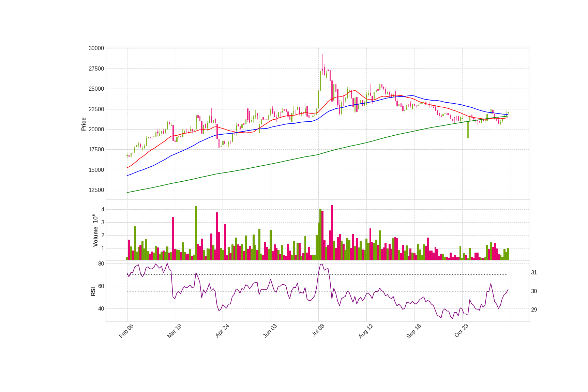Click the tall green volume bar near Apr
This screenshot has width=588, height=392.
coord(196,233)
